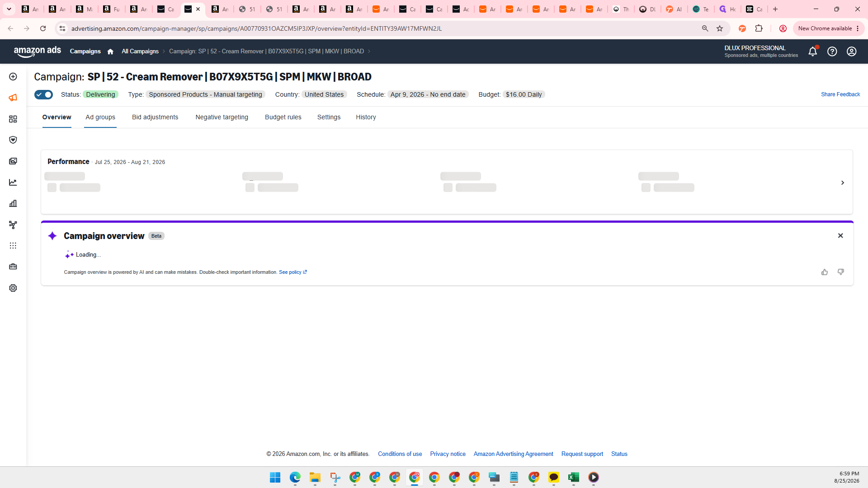Click the amazon ads logo
The width and height of the screenshot is (868, 488).
point(38,52)
